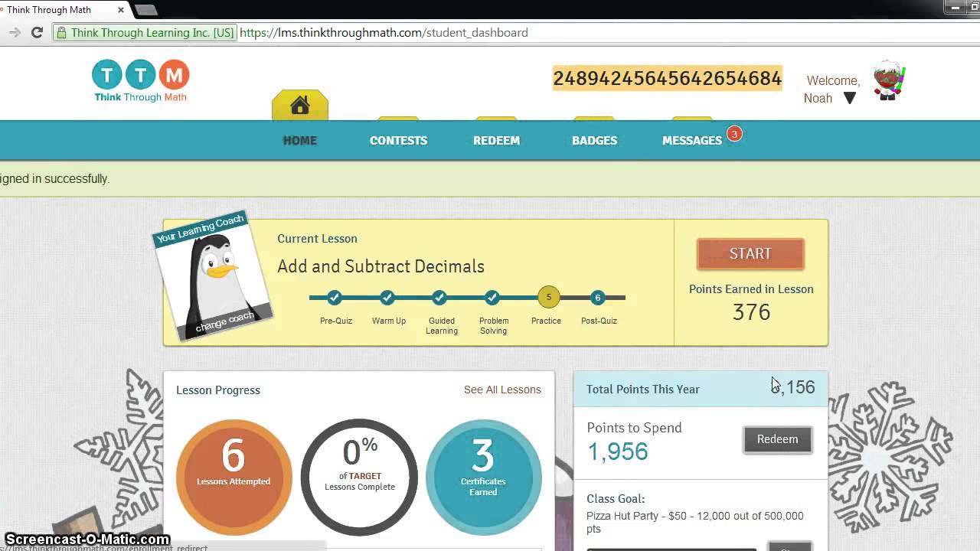Select step 5 Practice marker

[548, 298]
